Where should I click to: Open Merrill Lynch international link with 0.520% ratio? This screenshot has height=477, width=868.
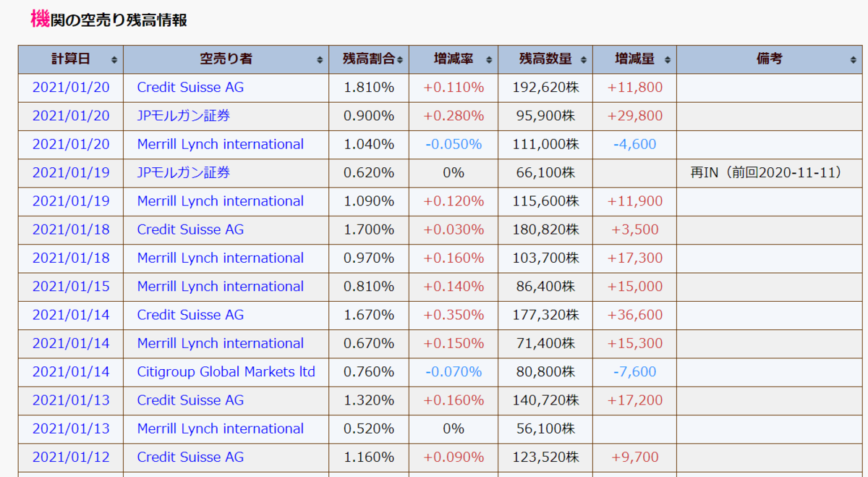click(221, 429)
